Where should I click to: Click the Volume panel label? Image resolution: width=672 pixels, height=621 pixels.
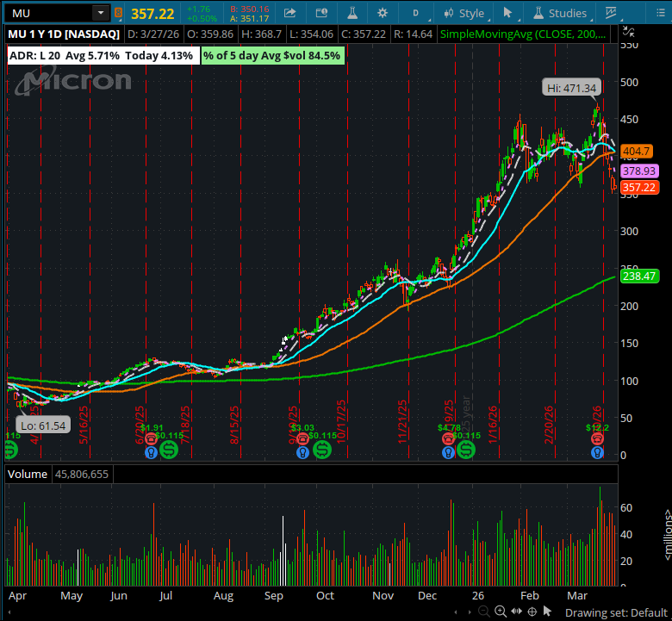pos(28,474)
